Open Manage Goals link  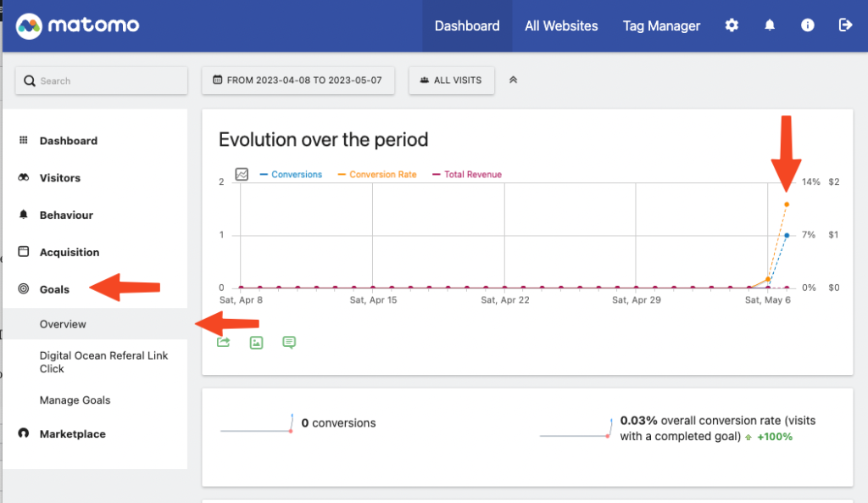point(75,400)
